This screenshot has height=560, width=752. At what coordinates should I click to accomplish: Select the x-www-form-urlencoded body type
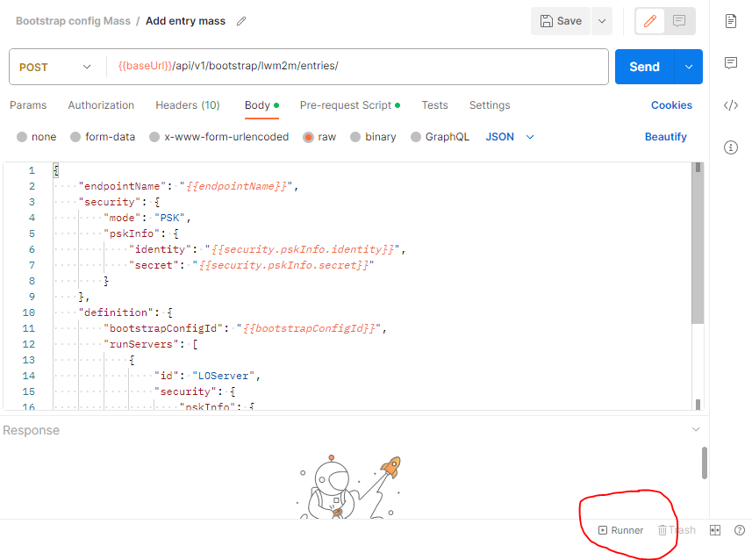coord(219,137)
